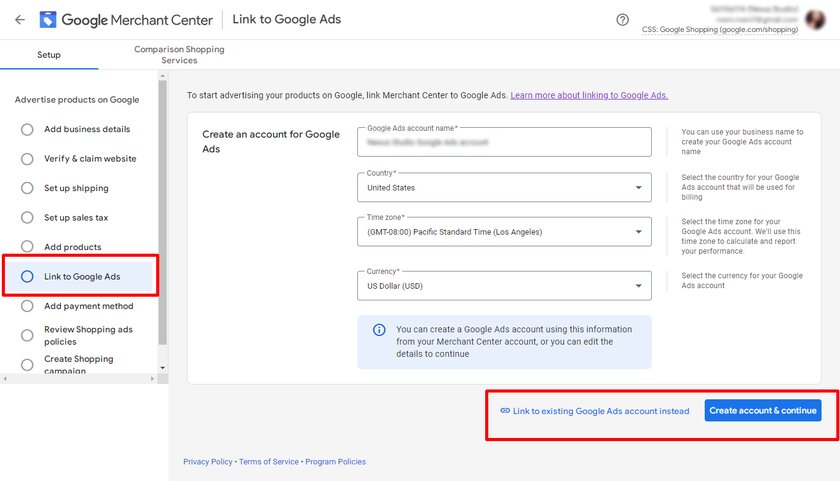
Task: Open the Privacy Policy link
Action: pos(208,462)
